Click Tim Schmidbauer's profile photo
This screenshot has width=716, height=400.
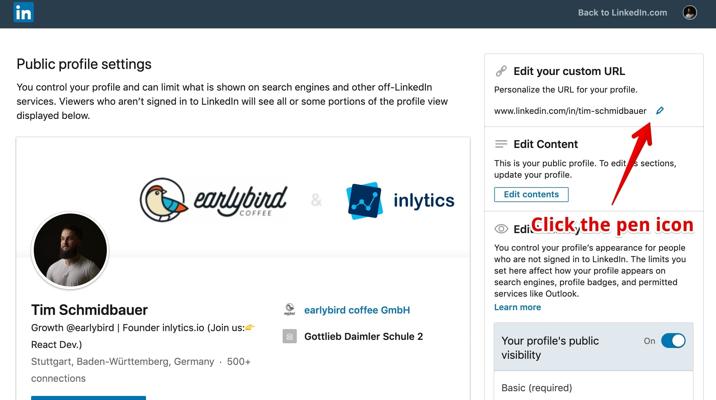coord(70,250)
